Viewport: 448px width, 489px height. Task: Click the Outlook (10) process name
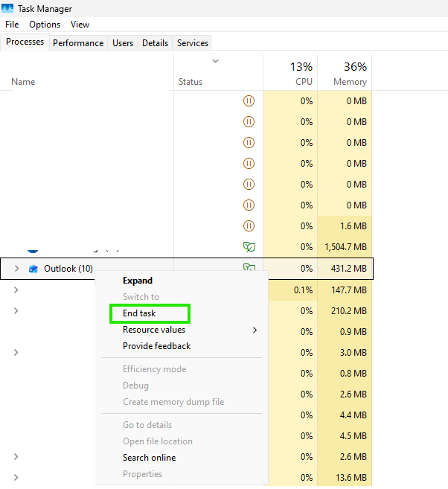tap(68, 269)
